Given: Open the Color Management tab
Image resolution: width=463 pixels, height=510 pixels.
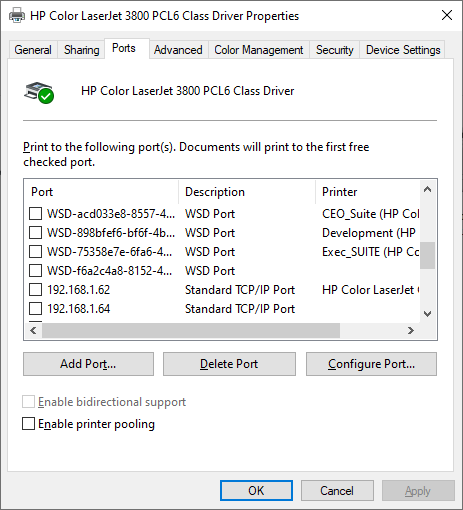Looking at the screenshot, I should (259, 50).
